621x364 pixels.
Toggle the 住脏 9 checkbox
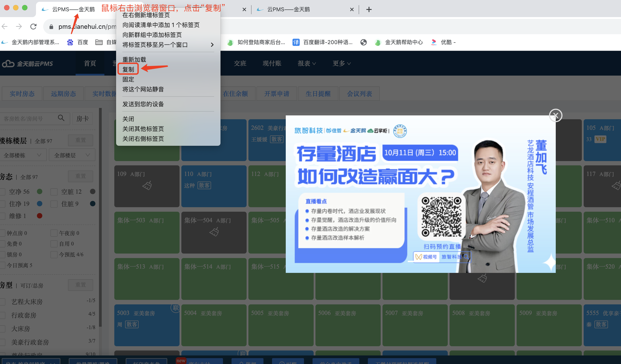(x=54, y=204)
